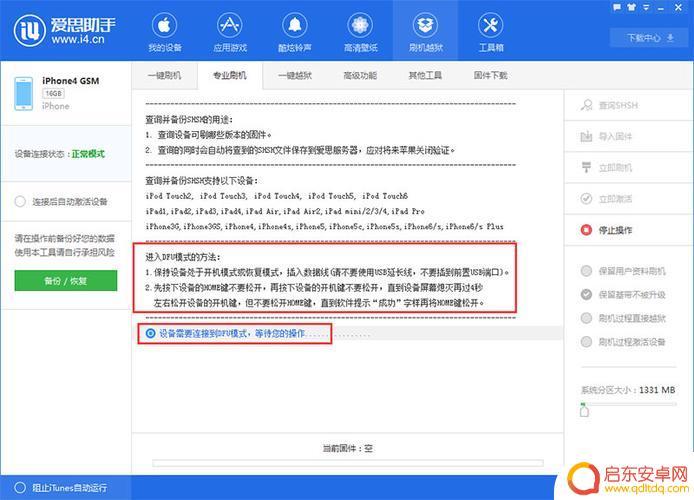Viewport: 694px width, 500px height.
Task: Open the 应用游戏 apps and games section
Action: click(x=230, y=31)
